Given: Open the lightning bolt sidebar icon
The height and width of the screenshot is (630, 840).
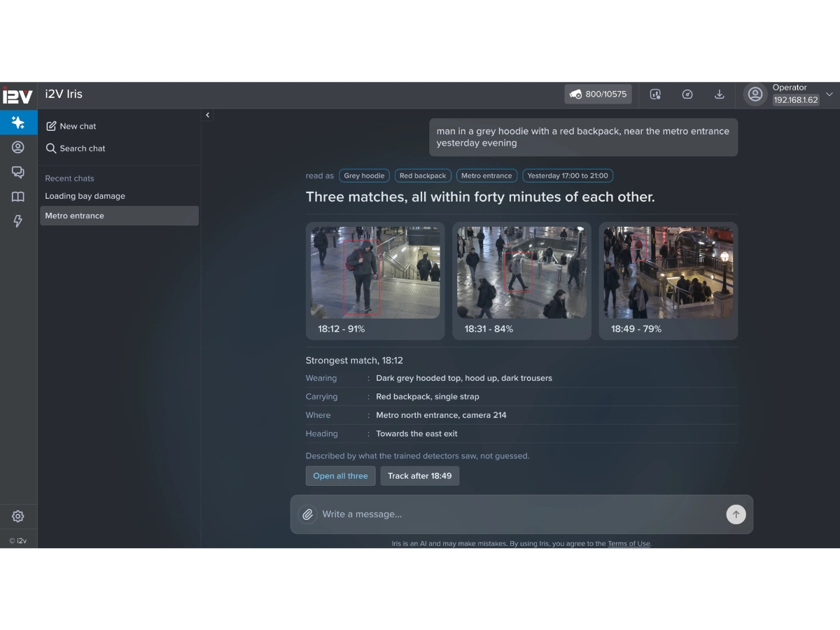Looking at the screenshot, I should coord(18,221).
